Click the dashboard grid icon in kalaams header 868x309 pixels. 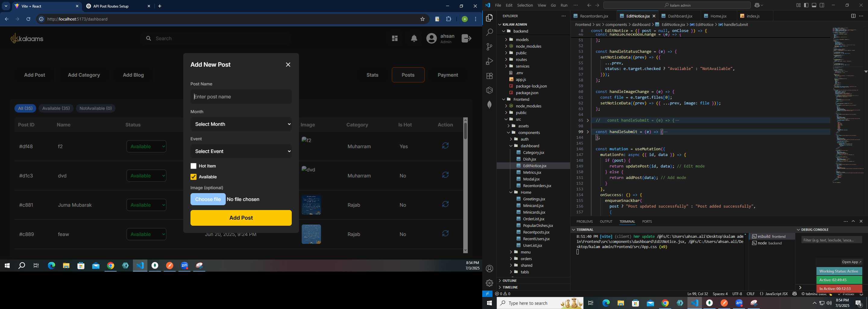pyautogui.click(x=395, y=38)
